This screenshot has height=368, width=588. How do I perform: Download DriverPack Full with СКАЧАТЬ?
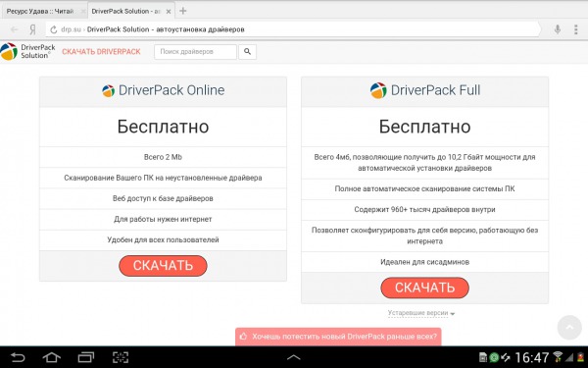click(424, 288)
